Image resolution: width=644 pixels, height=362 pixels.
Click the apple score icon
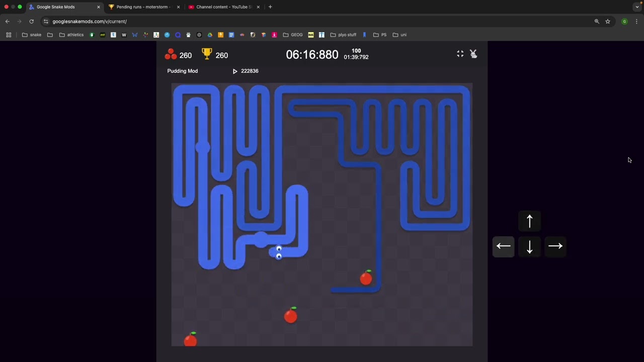point(171,54)
